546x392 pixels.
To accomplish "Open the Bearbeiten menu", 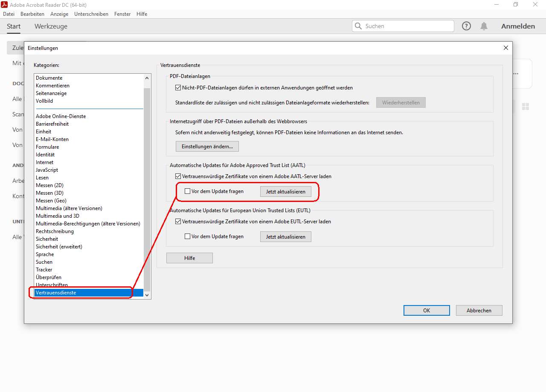I will [32, 14].
